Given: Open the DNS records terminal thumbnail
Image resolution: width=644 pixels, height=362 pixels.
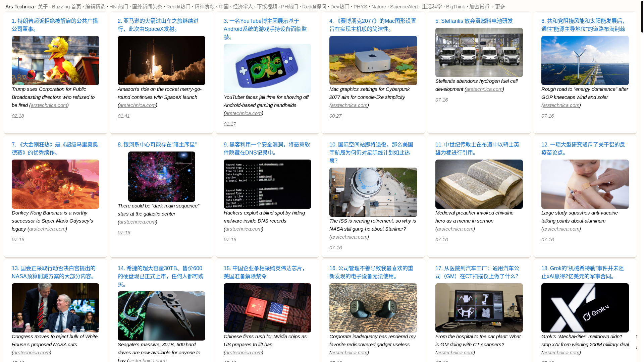Looking at the screenshot, I should click(x=267, y=184).
